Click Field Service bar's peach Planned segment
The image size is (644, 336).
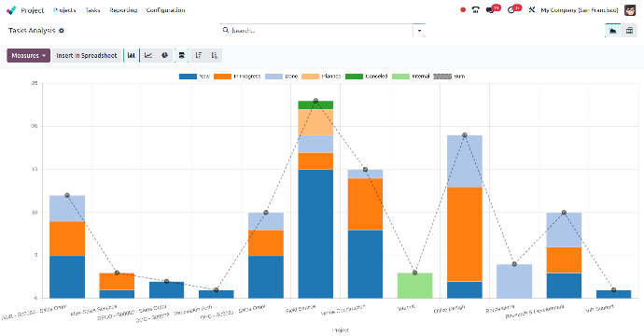click(x=315, y=122)
